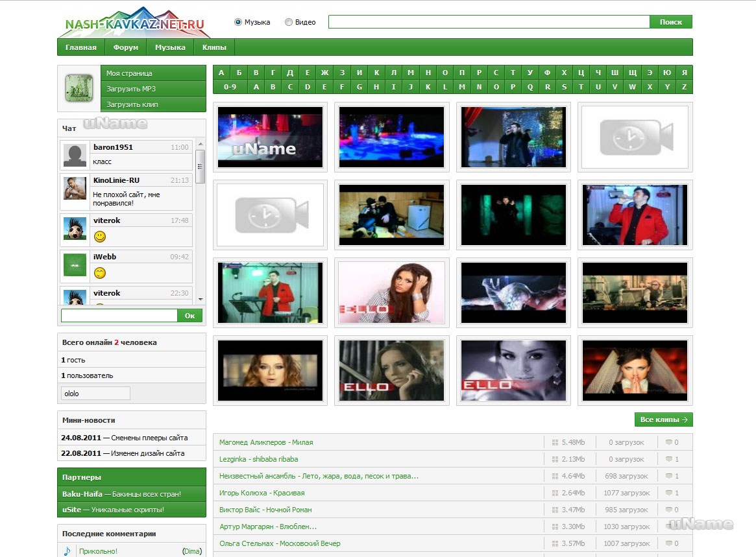This screenshot has height=557, width=756.
Task: Open first clip thumbnail with stage lights
Action: 270,137
